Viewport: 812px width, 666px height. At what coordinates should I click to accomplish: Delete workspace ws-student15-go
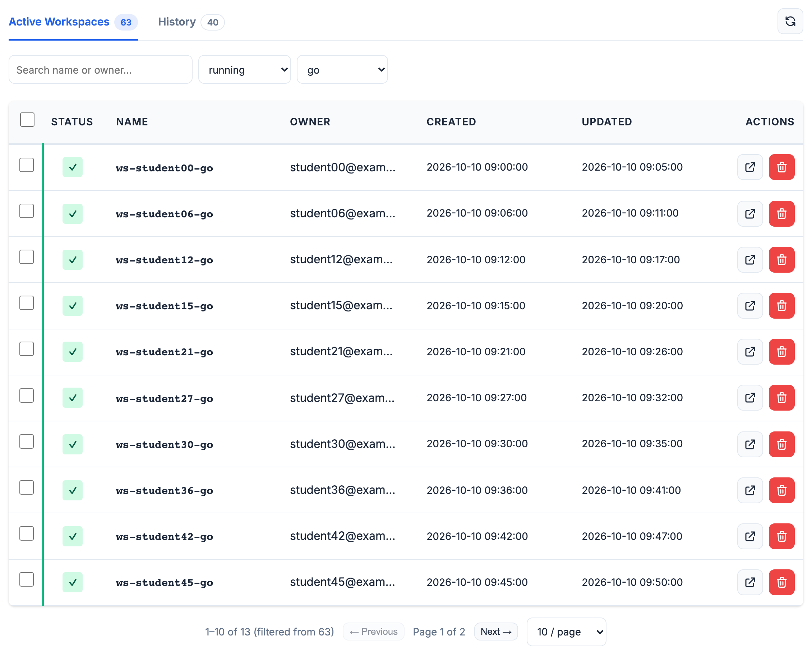coord(781,306)
